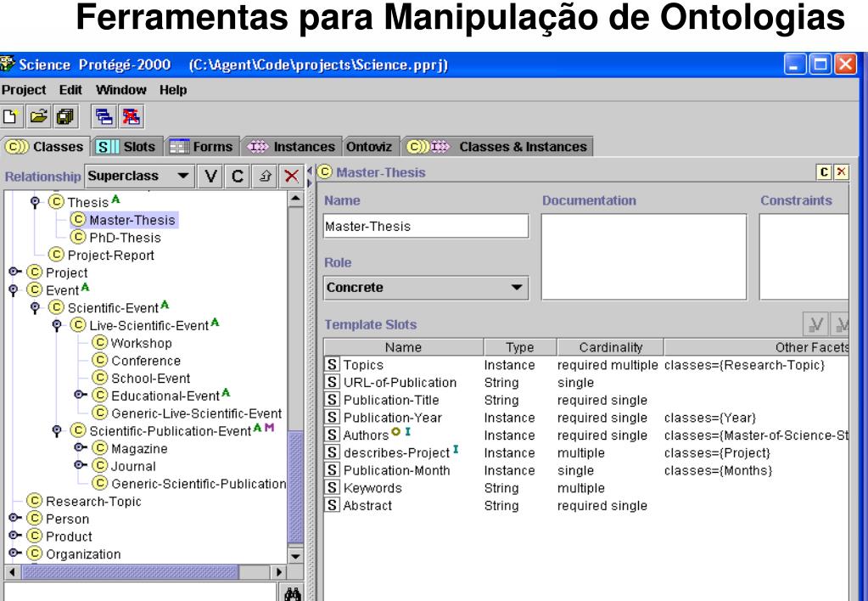
Task: Click the S slot icon for Authors
Action: pyautogui.click(x=332, y=435)
